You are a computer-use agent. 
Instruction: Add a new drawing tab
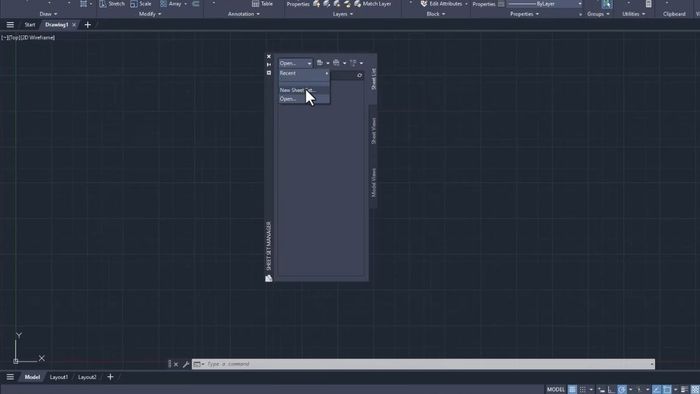pos(88,25)
